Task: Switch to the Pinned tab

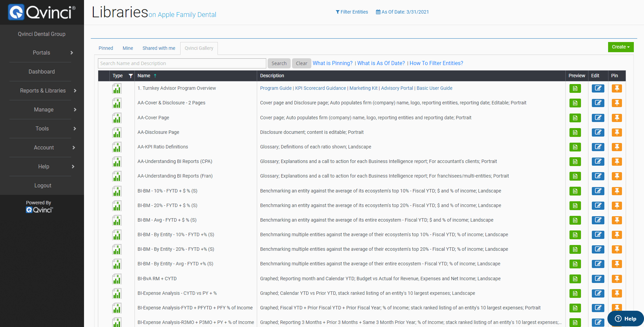Action: [106, 48]
